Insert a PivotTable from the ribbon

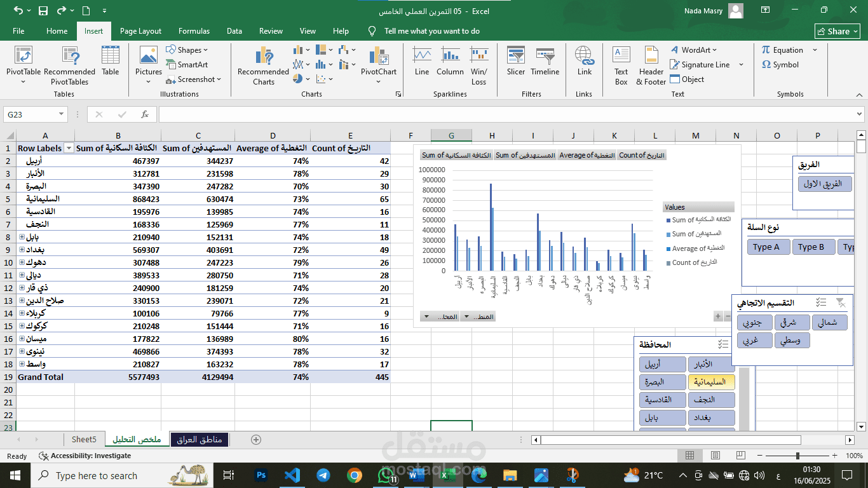pyautogui.click(x=24, y=60)
